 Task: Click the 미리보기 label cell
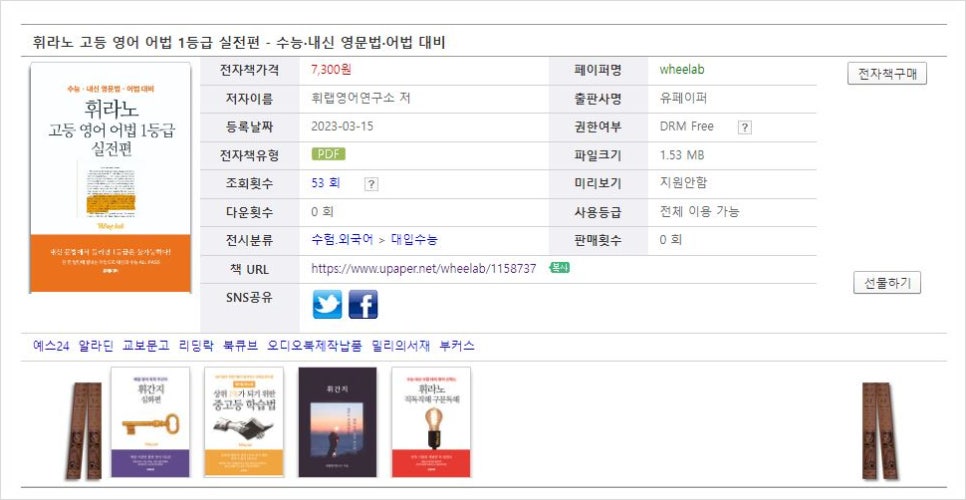tap(598, 184)
